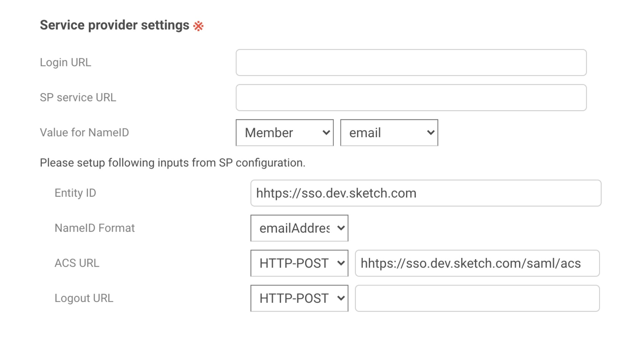The height and width of the screenshot is (364, 633).
Task: Click the Login URL label
Action: 65,63
